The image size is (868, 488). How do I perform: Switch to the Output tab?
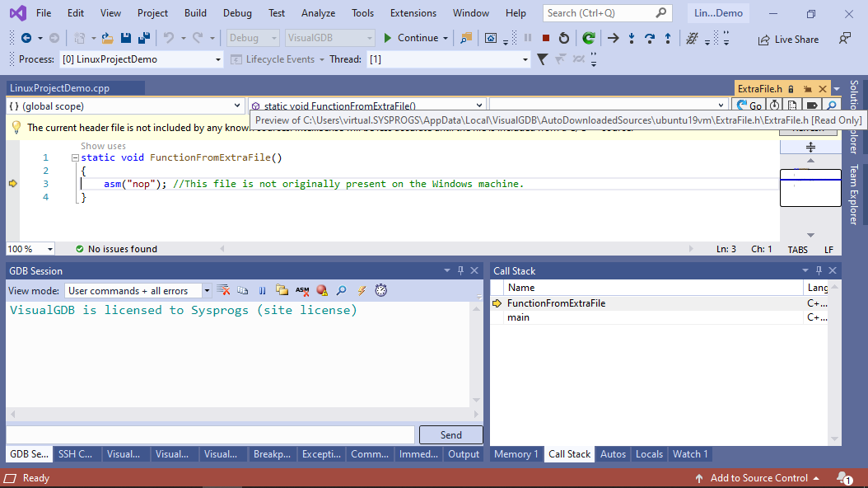[x=464, y=454]
